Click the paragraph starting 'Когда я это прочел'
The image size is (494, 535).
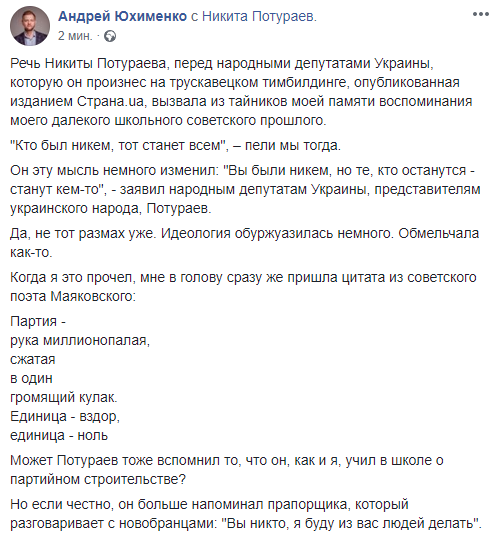pos(243,287)
